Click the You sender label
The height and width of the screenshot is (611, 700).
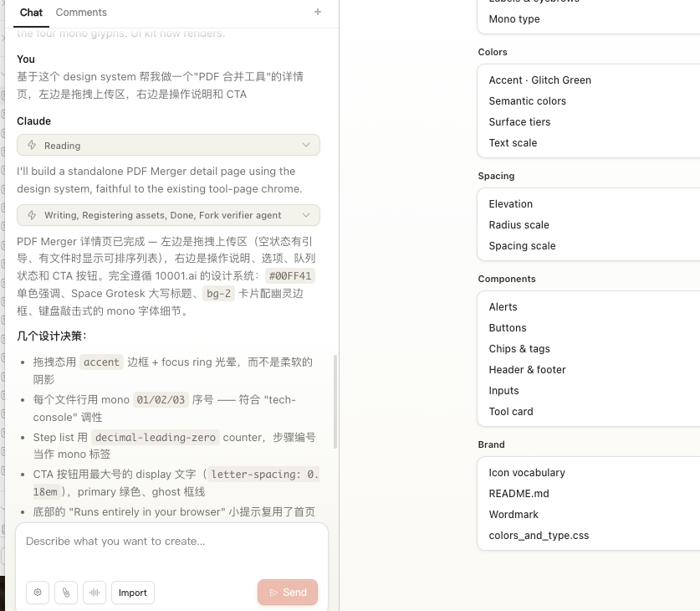coord(26,59)
